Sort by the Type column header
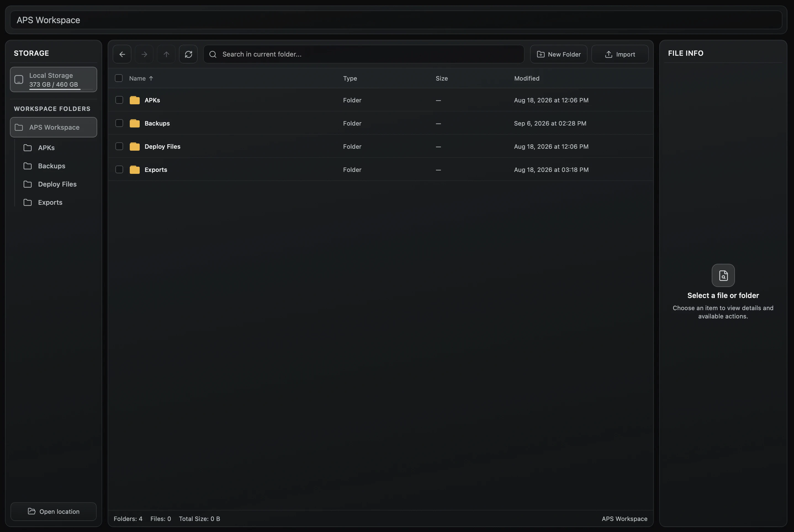The image size is (794, 532). [x=350, y=78]
